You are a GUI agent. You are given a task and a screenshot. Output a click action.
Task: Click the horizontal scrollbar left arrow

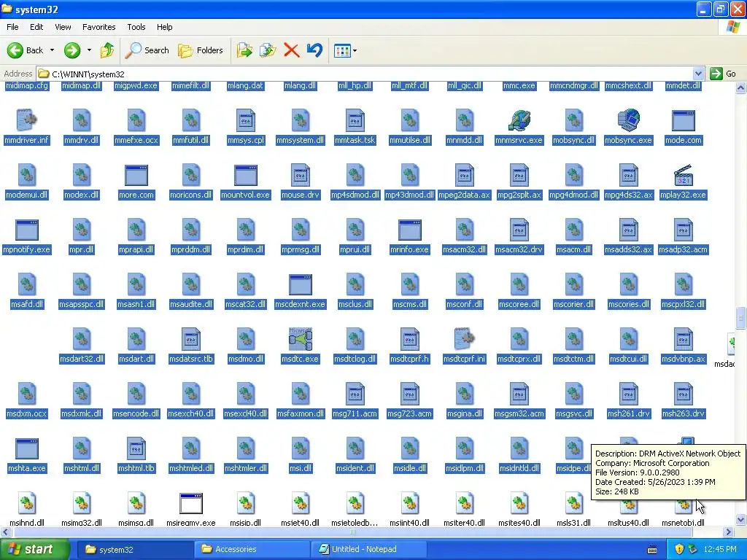pos(5,532)
